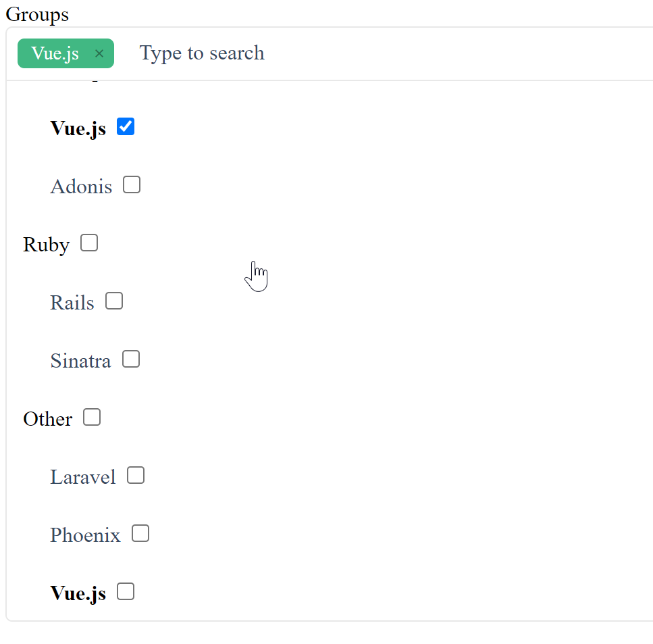Check the Other group checkbox
653x644 pixels.
pyautogui.click(x=91, y=417)
